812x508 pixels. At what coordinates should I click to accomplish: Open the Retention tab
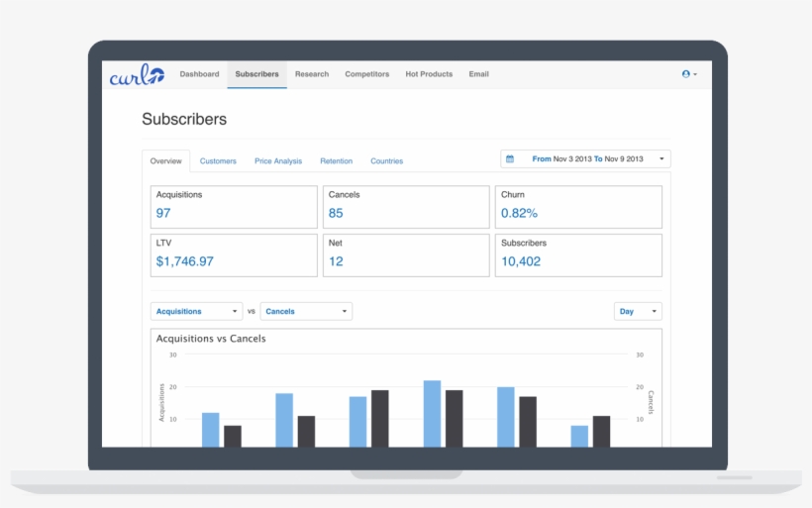click(x=336, y=160)
